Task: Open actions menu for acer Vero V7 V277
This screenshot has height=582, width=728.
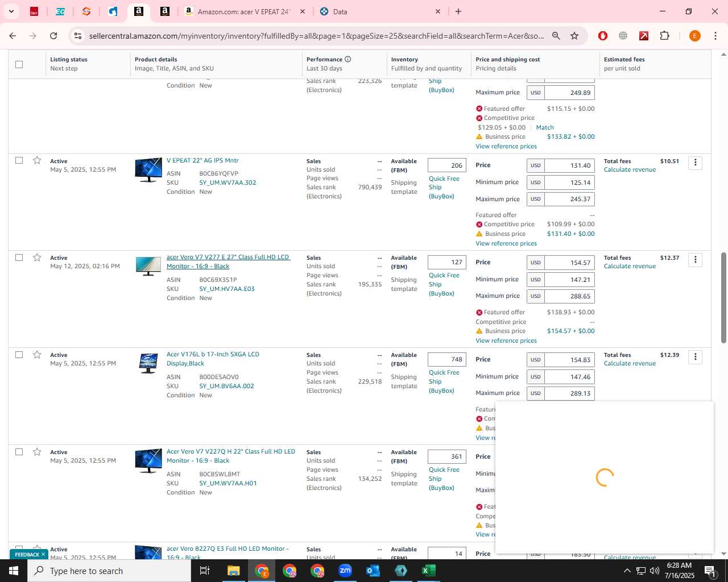Action: 695,260
